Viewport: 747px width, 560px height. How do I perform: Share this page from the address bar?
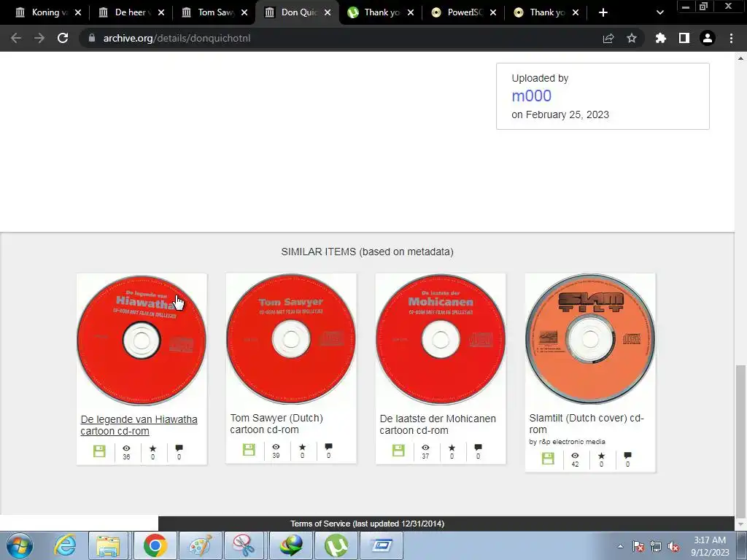608,38
